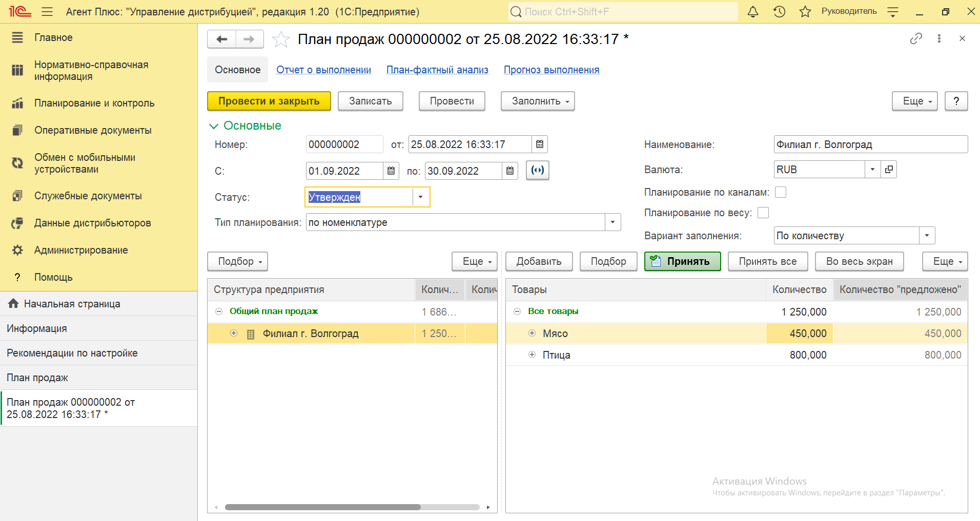Expand the Тип планирования dropdown
The width and height of the screenshot is (980, 521).
pyautogui.click(x=612, y=222)
